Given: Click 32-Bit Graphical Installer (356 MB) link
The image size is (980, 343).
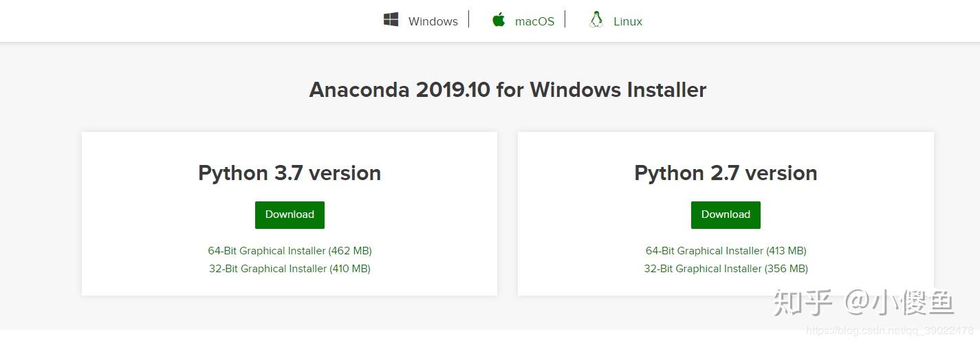Looking at the screenshot, I should [726, 269].
